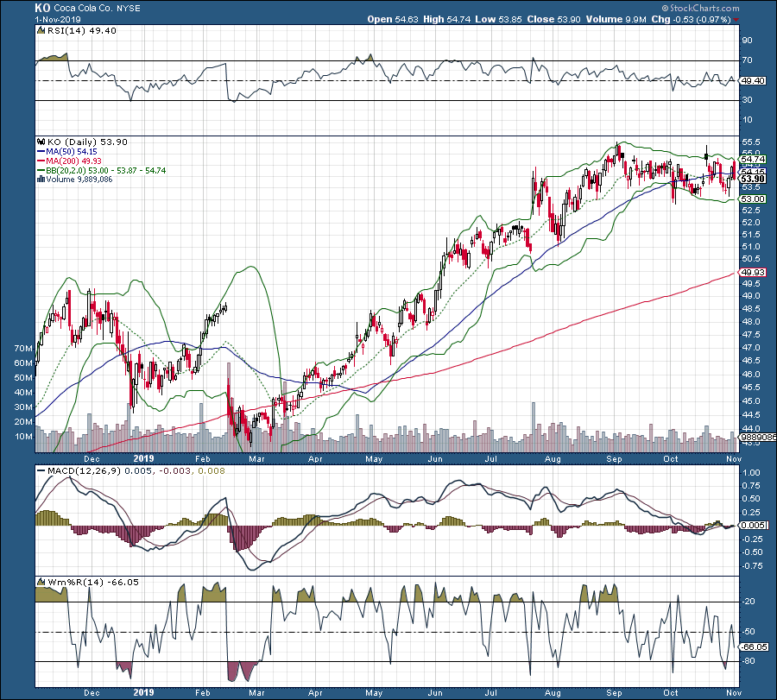Click the MACD(12,26,9) panel label

point(84,470)
